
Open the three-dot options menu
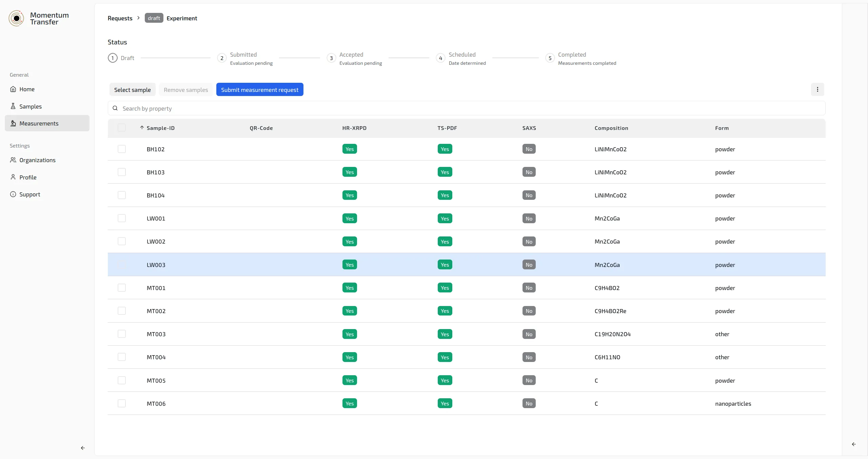(817, 90)
